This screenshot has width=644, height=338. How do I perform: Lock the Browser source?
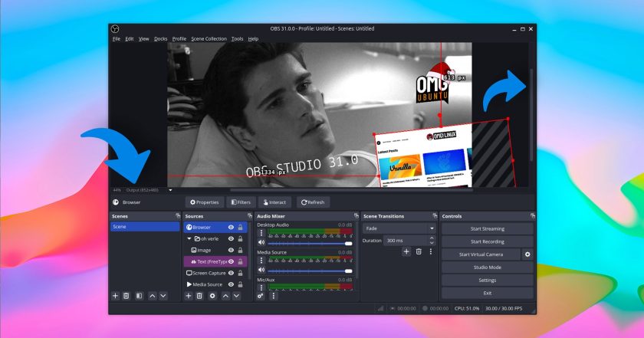pos(240,227)
